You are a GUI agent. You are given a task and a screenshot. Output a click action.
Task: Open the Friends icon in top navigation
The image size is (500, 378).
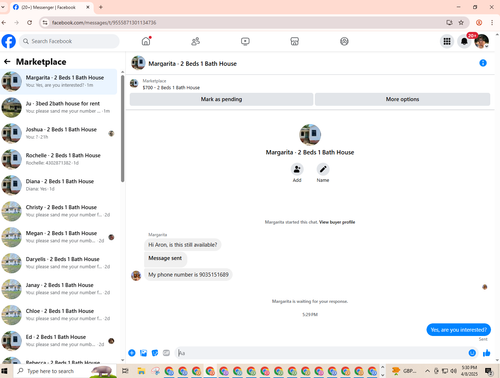tap(195, 41)
